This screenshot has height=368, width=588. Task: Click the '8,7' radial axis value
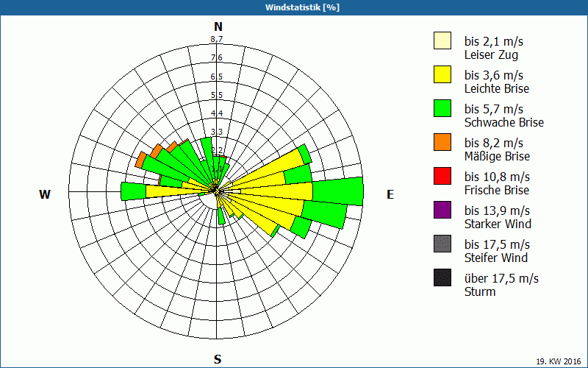(x=216, y=39)
